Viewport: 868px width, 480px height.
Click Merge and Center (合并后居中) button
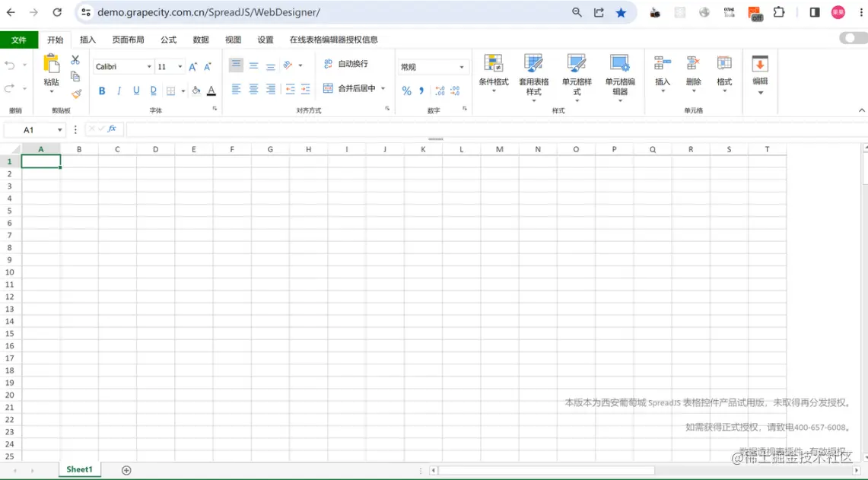(350, 88)
